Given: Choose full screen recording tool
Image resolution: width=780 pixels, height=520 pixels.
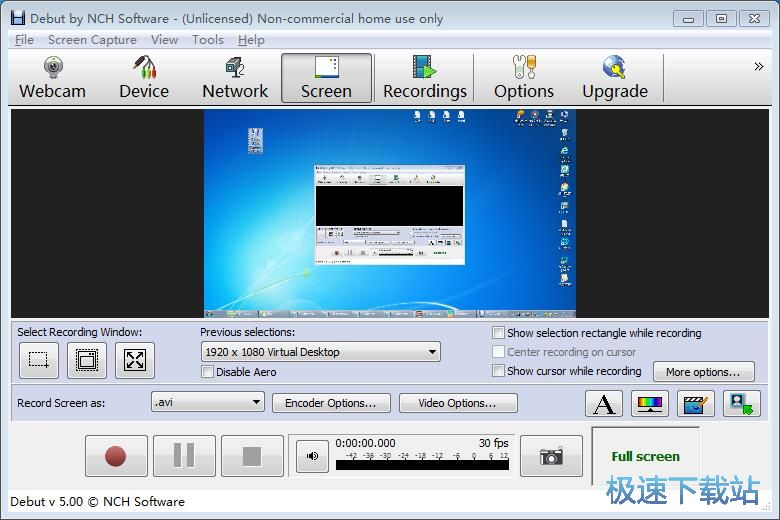Looking at the screenshot, I should click(135, 360).
